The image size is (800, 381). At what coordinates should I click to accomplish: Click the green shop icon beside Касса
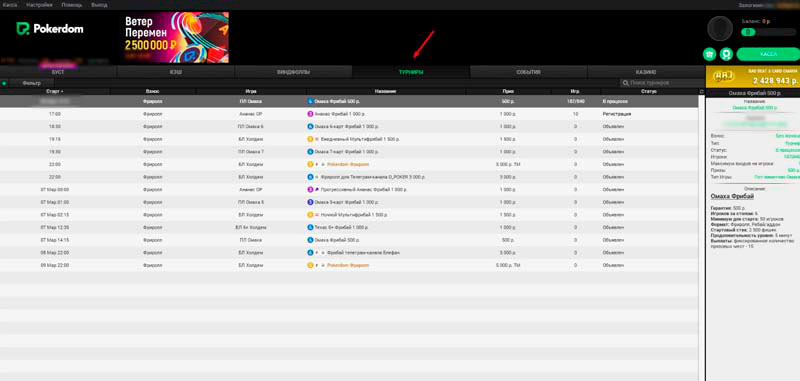709,54
